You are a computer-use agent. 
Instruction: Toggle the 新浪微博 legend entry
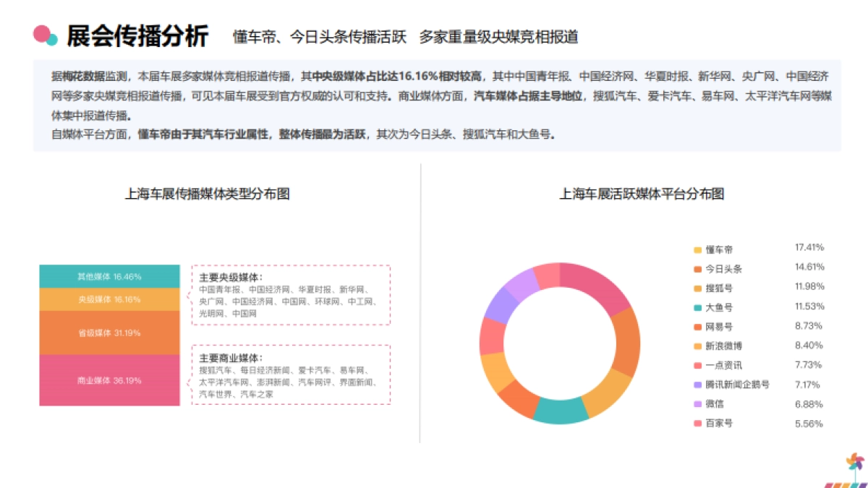click(718, 346)
